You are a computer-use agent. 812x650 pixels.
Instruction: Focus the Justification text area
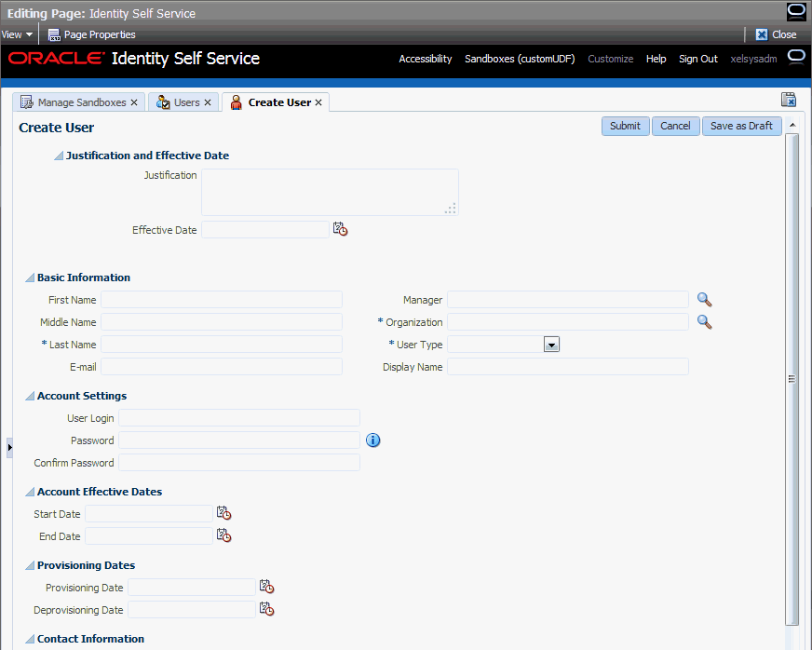[x=330, y=192]
